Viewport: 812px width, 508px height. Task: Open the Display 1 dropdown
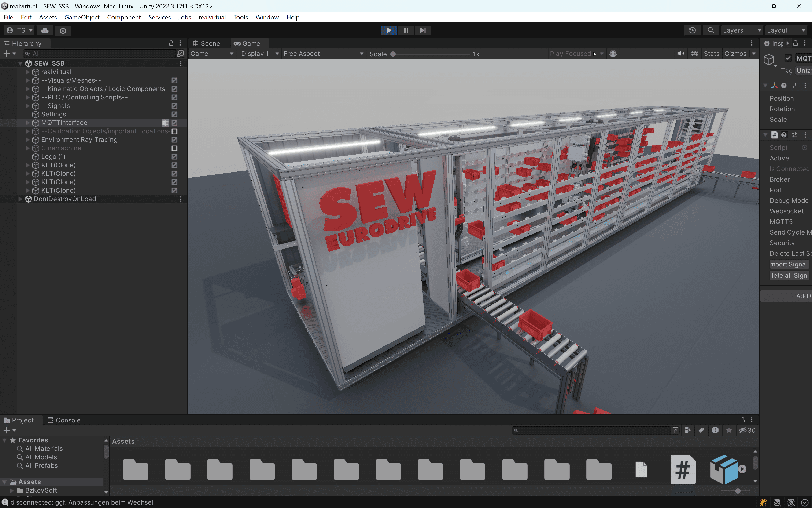pyautogui.click(x=260, y=54)
